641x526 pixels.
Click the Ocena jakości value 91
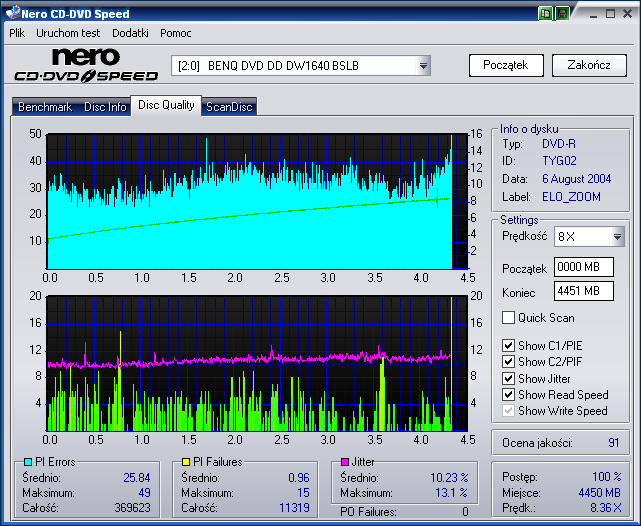[x=614, y=443]
